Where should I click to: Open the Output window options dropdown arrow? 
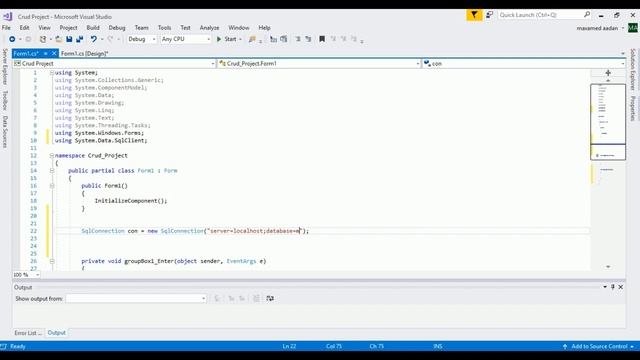pyautogui.click(x=605, y=287)
